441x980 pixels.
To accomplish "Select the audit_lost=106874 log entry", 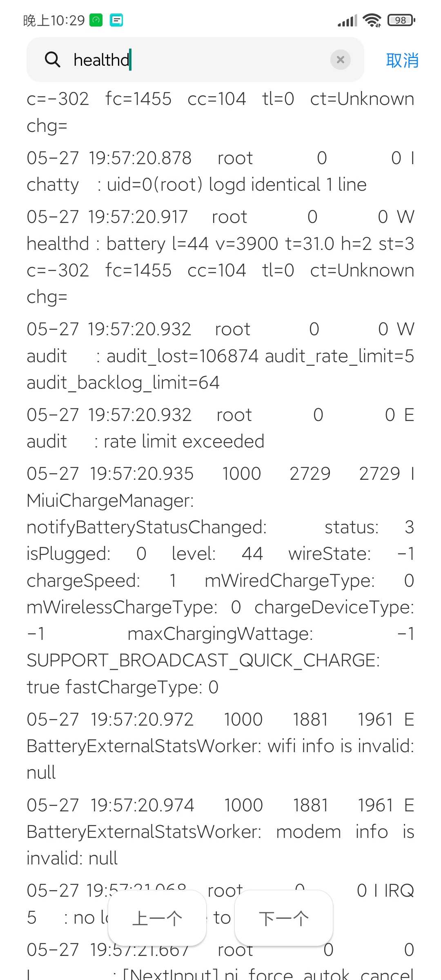I will 220,356.
